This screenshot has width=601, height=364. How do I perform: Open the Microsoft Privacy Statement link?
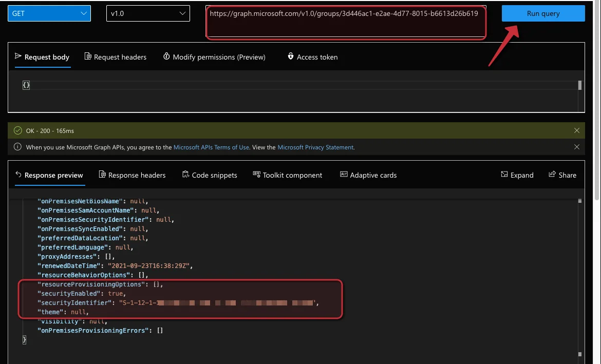point(315,147)
